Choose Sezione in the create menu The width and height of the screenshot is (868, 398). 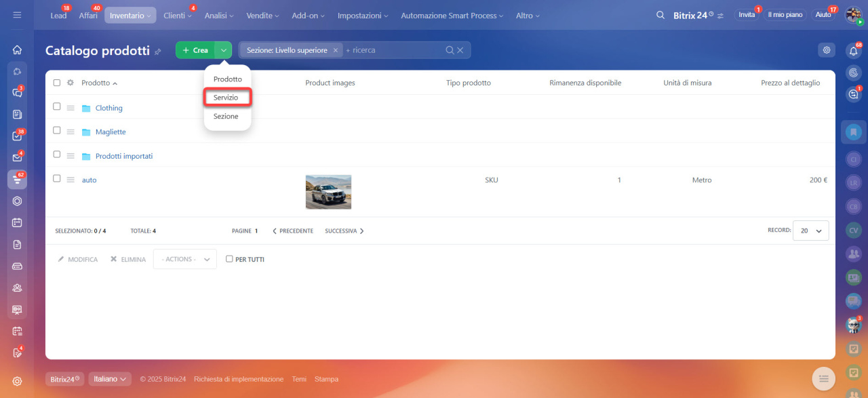point(226,117)
